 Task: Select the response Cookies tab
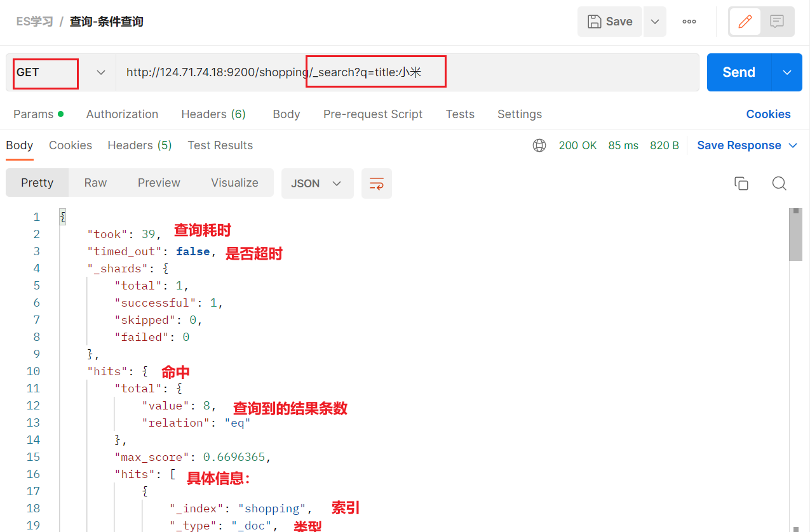tap(71, 145)
